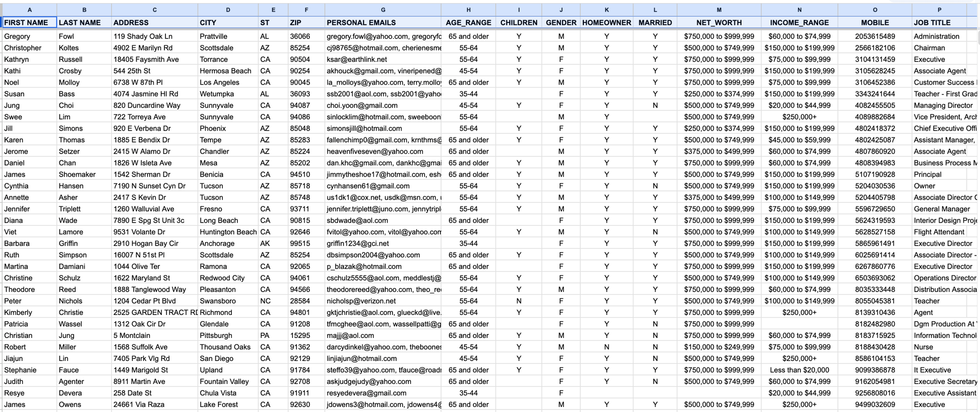The image size is (980, 412).
Task: Click the HOMEOWNER header cell
Action: click(606, 22)
